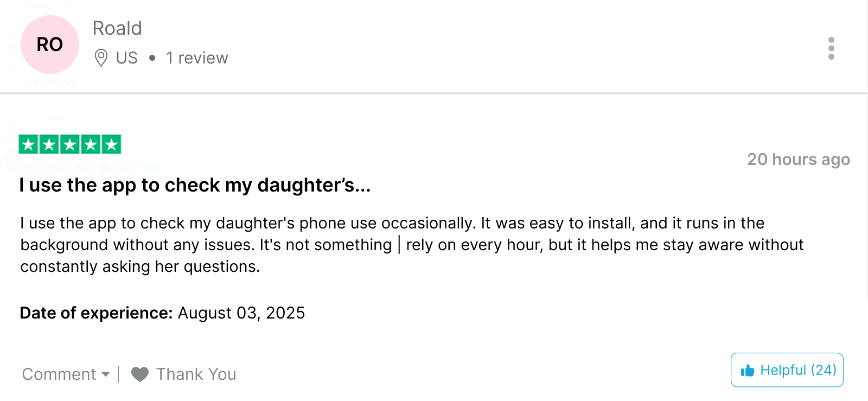The image size is (868, 401).
Task: Open Roald's reviewer profile name
Action: click(x=117, y=28)
